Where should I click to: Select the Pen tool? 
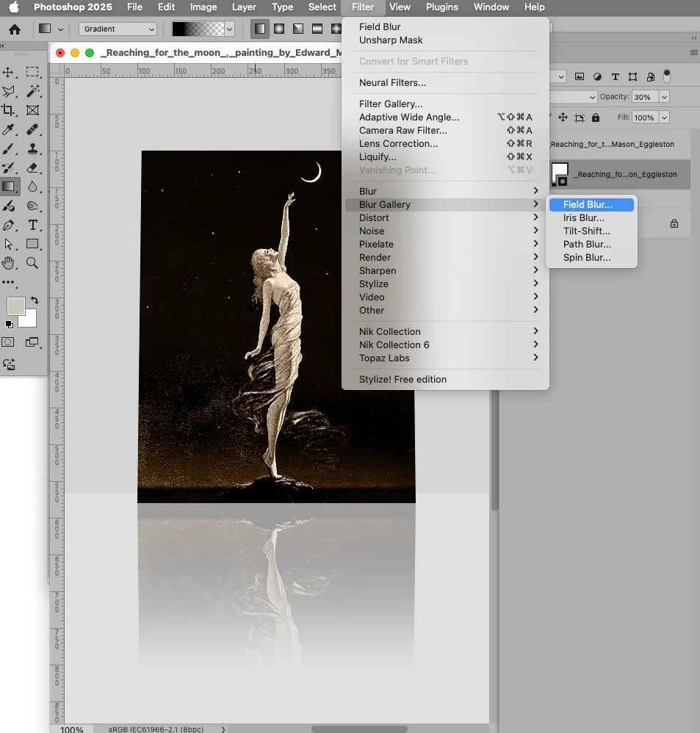click(8, 225)
